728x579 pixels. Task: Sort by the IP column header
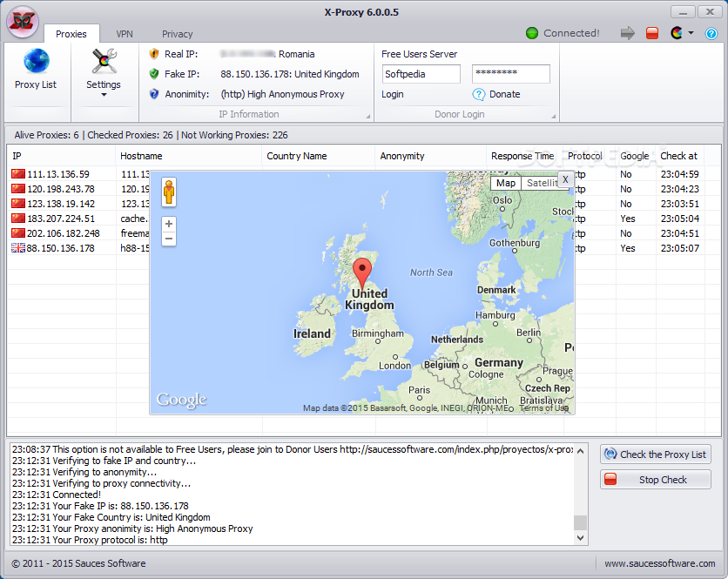pyautogui.click(x=61, y=156)
